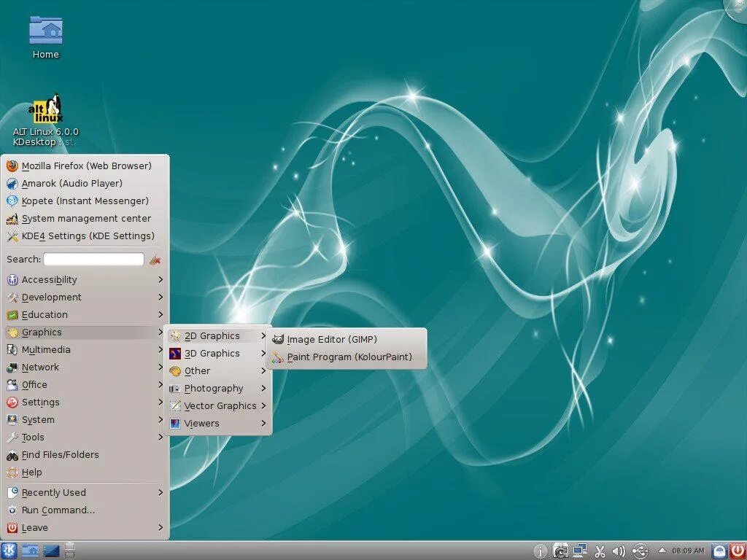Launch Mozilla Firefox from the menu
The height and width of the screenshot is (560, 747).
pos(86,166)
